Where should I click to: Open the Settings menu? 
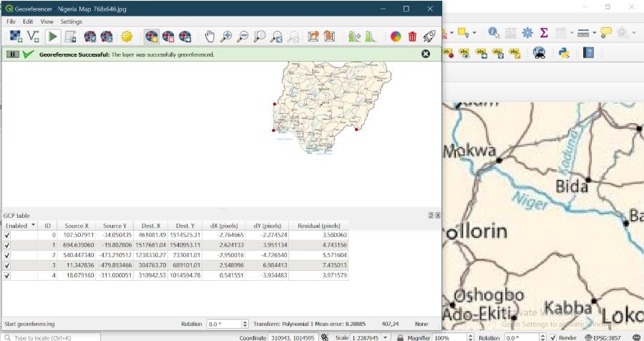(x=71, y=21)
